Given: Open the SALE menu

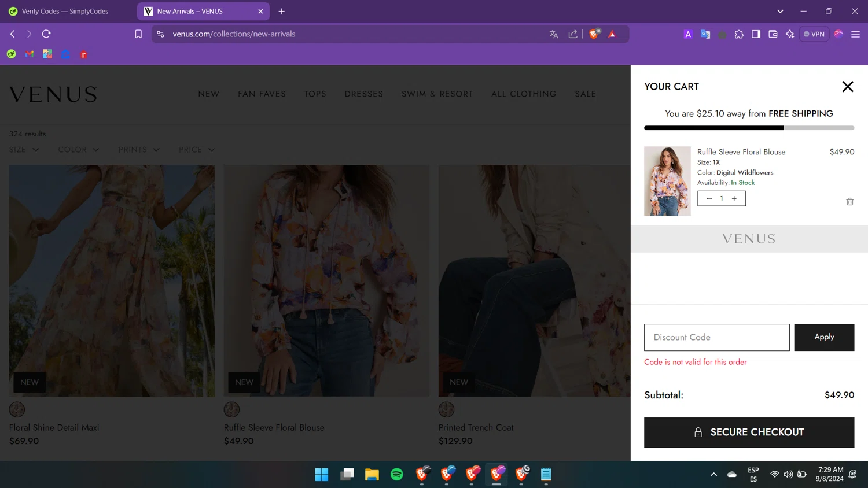Looking at the screenshot, I should (x=585, y=94).
